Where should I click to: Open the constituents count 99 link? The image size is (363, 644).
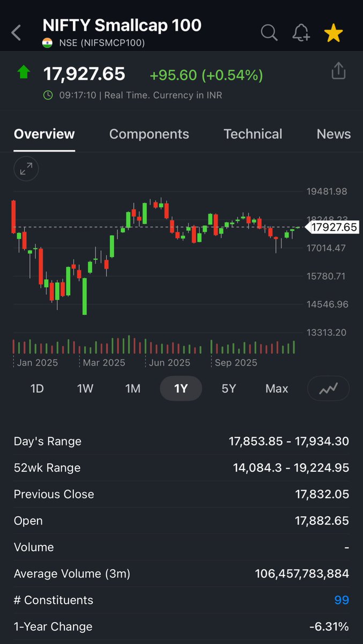342,600
